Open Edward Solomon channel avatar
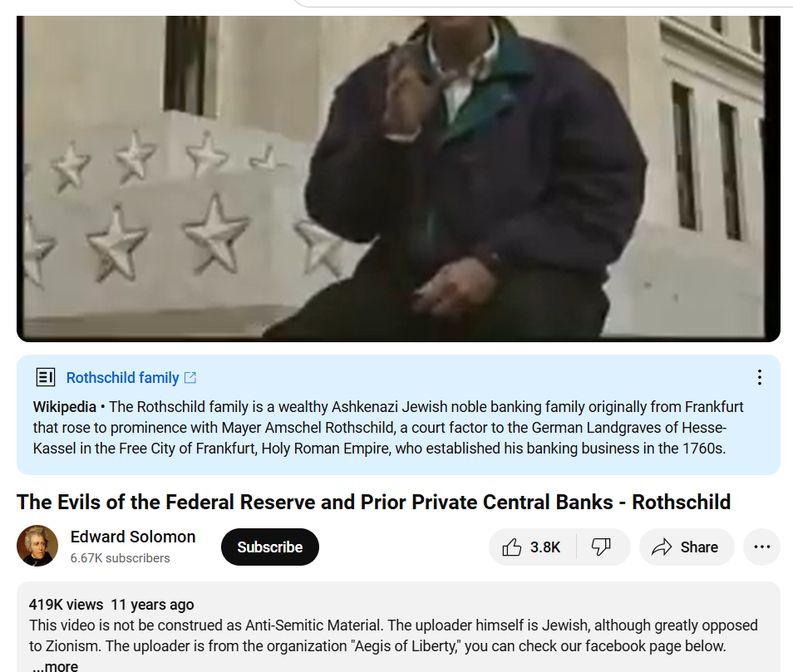This screenshot has height=672, width=793. (37, 546)
